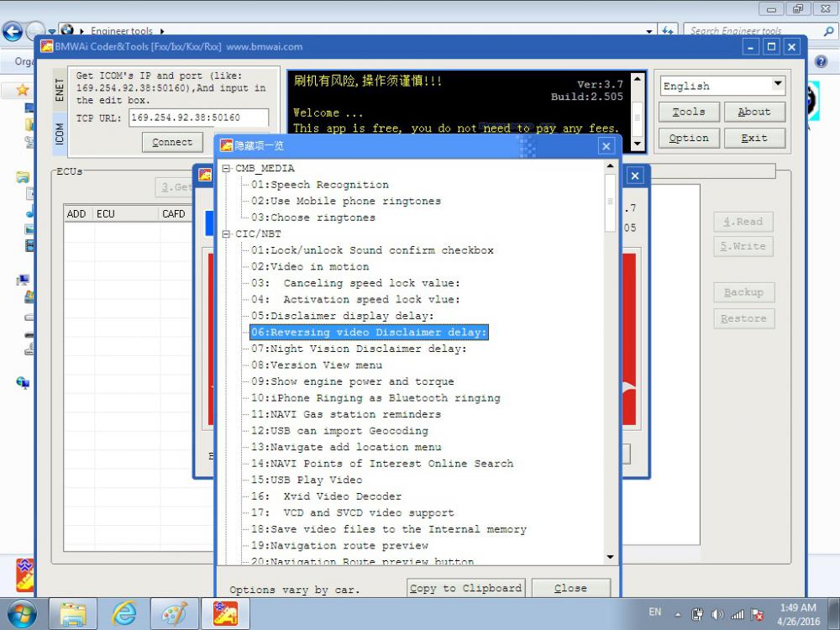Switch to BMWAi Coder taskbar icon
The width and height of the screenshot is (840, 630).
tap(224, 613)
